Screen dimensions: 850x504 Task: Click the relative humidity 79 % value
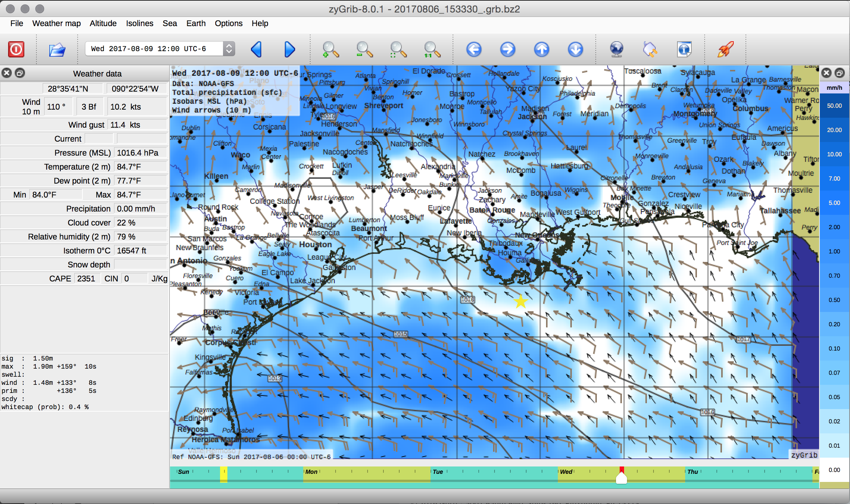pyautogui.click(x=141, y=237)
